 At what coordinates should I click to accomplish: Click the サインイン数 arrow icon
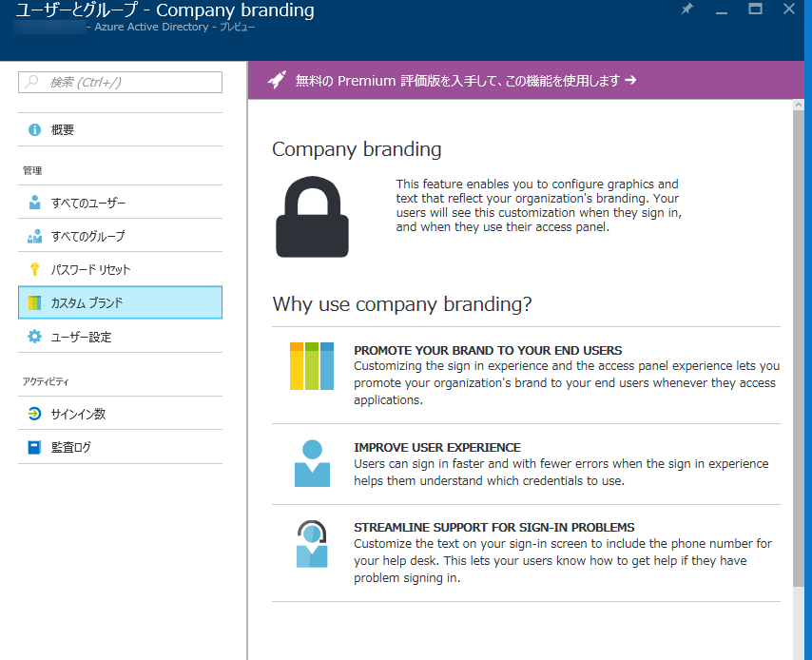pyautogui.click(x=34, y=414)
